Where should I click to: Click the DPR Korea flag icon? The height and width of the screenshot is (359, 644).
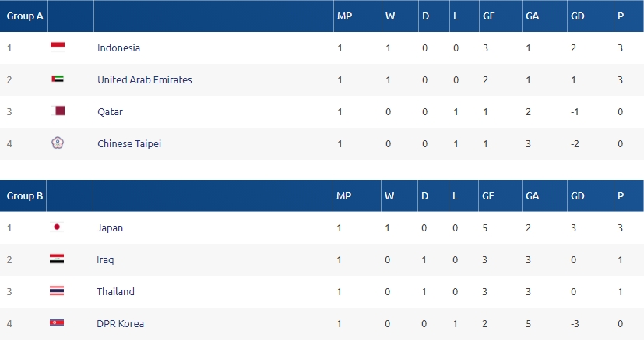point(57,323)
